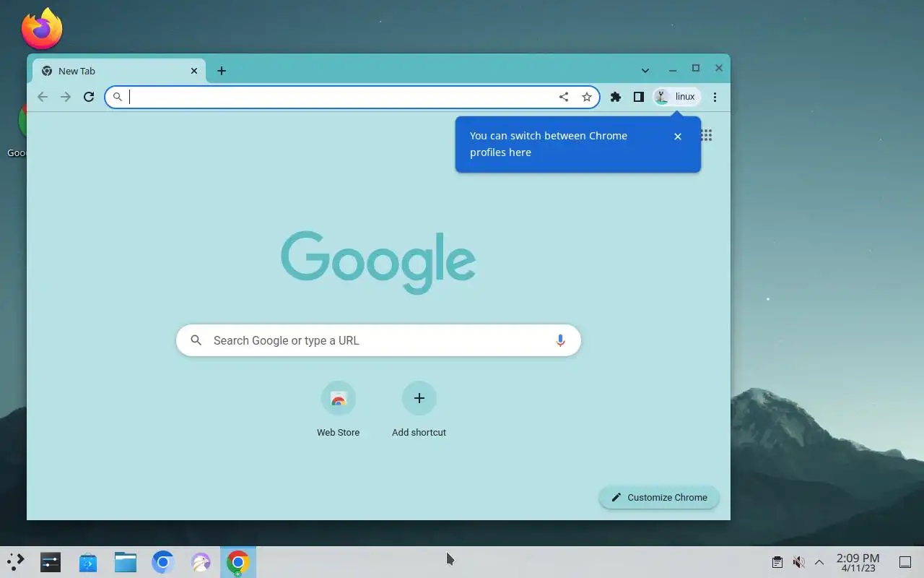924x578 pixels.
Task: Open Firefox from the desktop icon
Action: (x=42, y=29)
